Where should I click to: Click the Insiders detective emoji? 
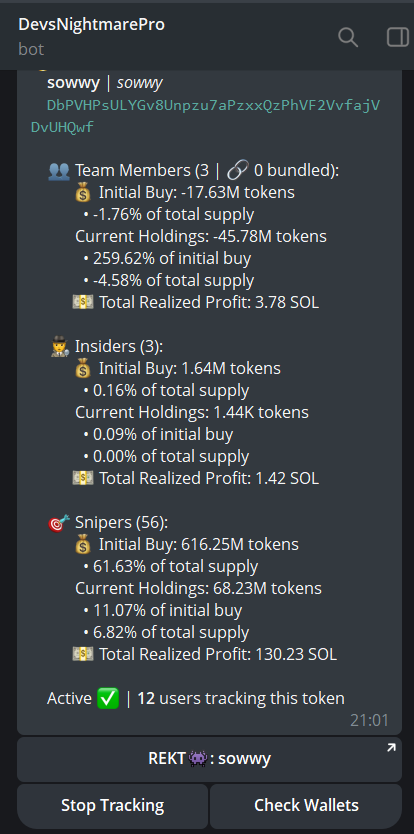coord(59,347)
